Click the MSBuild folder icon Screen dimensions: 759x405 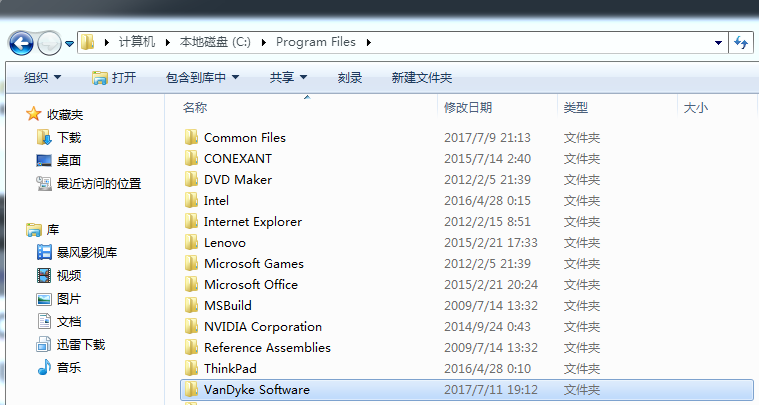[191, 305]
